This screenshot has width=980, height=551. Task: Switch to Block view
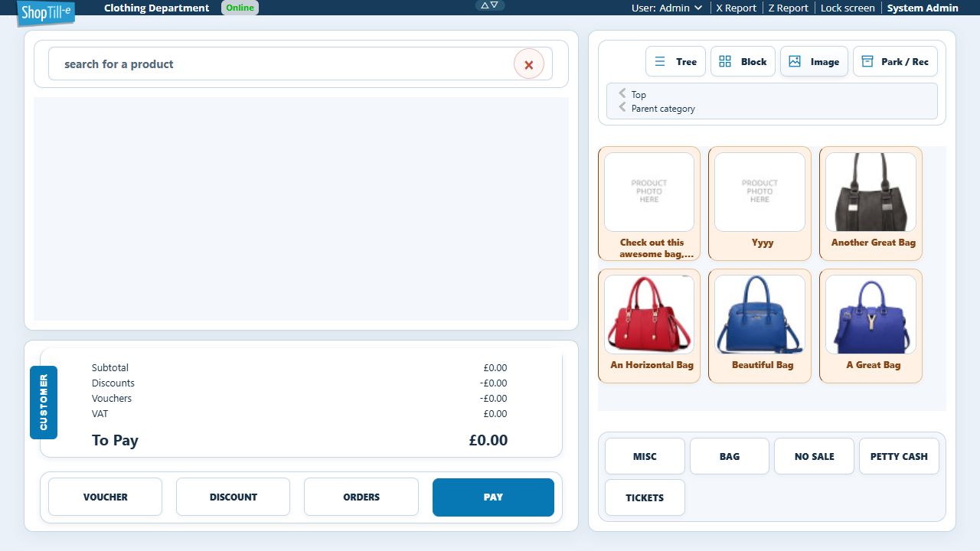tap(743, 62)
